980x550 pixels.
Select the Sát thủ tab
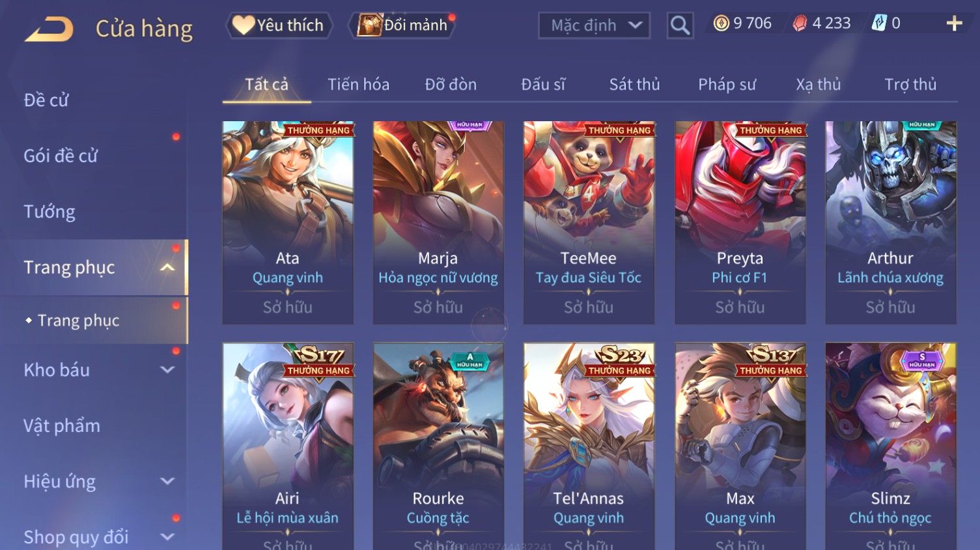pyautogui.click(x=634, y=85)
